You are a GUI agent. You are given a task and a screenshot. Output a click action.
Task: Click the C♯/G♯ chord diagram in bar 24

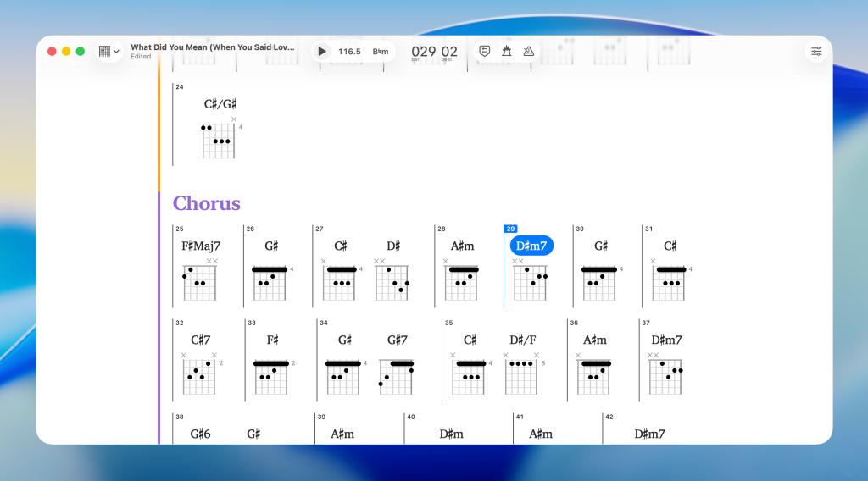click(x=219, y=140)
